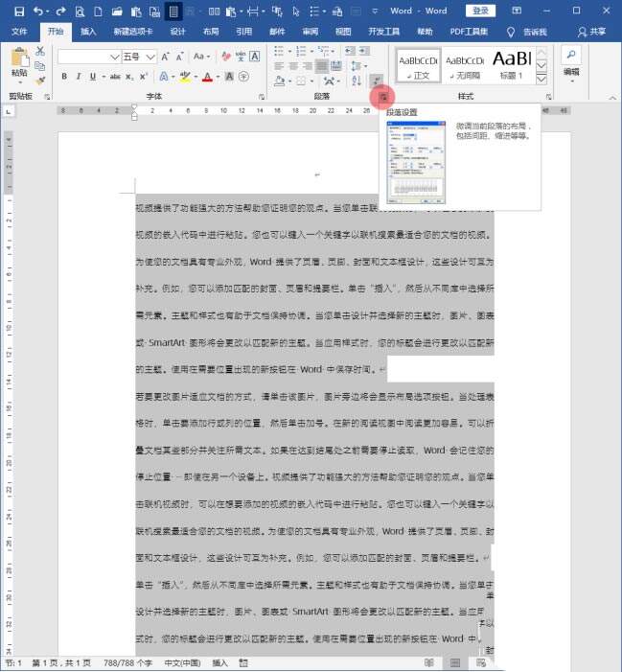Open the font size dropdown showing 五号
This screenshot has height=672, width=622.
click(150, 57)
